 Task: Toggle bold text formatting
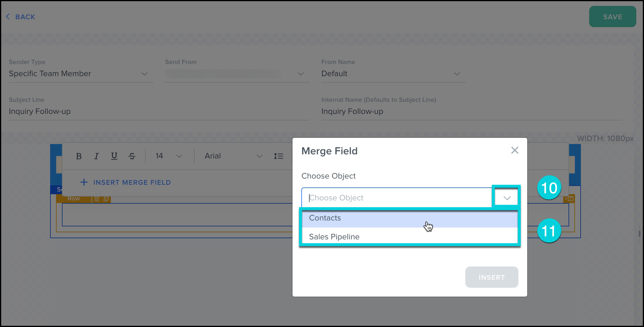79,156
